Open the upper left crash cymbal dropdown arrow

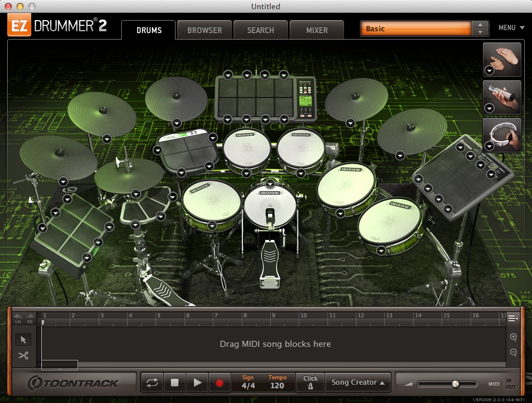(x=107, y=138)
